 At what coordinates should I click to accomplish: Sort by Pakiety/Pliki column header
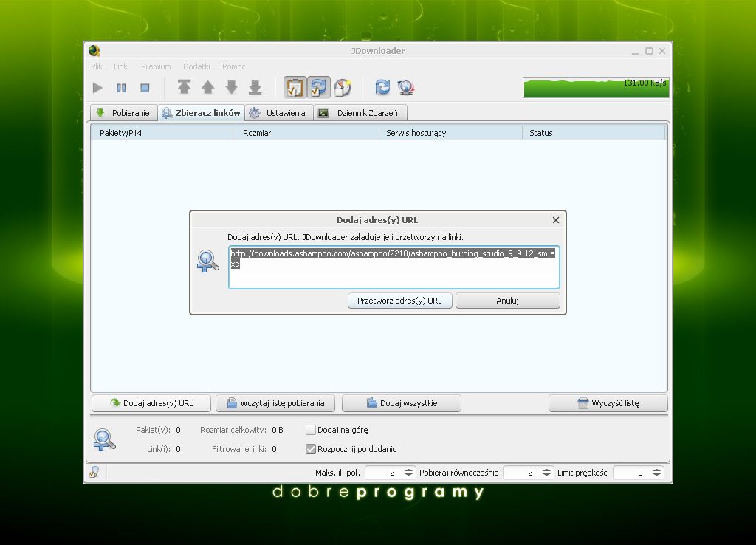coord(163,133)
